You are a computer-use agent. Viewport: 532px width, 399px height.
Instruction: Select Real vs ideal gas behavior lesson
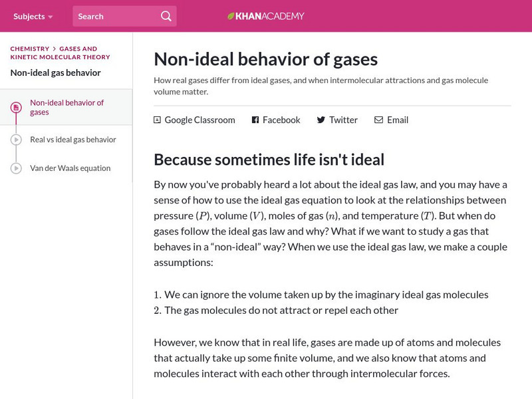click(x=73, y=140)
